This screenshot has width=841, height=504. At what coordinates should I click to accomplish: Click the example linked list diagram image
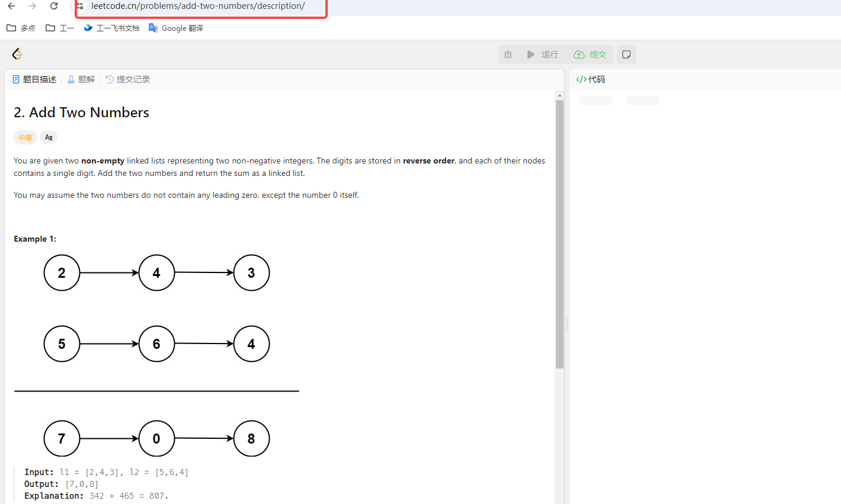click(156, 355)
